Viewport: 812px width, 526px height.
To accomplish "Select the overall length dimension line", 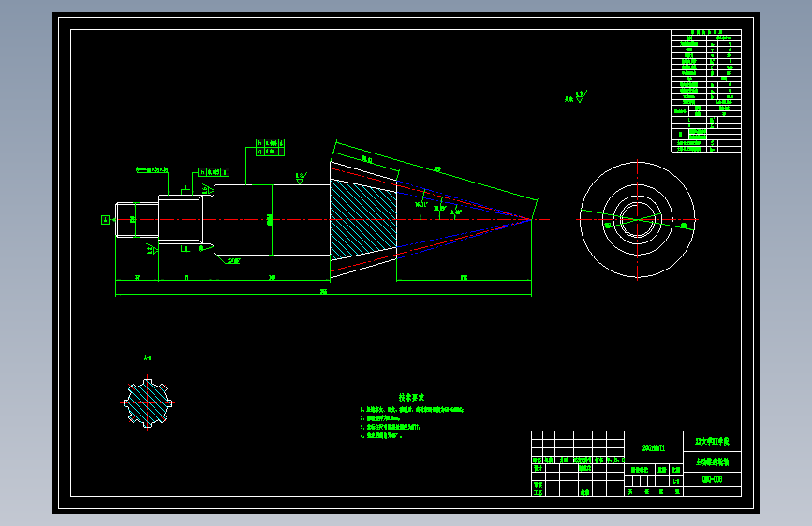I will (324, 294).
